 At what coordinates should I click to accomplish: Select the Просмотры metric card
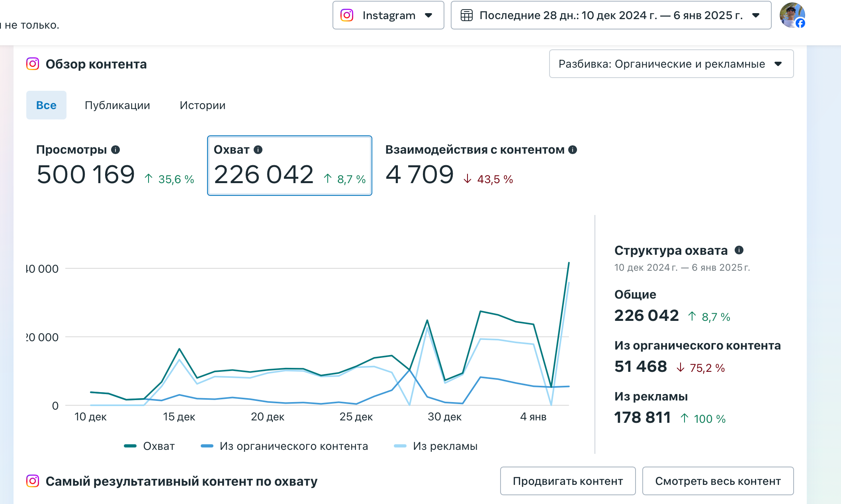[115, 166]
